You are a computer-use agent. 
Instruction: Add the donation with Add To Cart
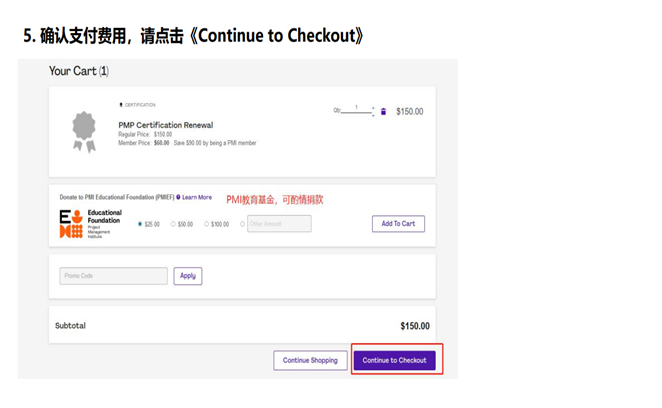tap(399, 224)
